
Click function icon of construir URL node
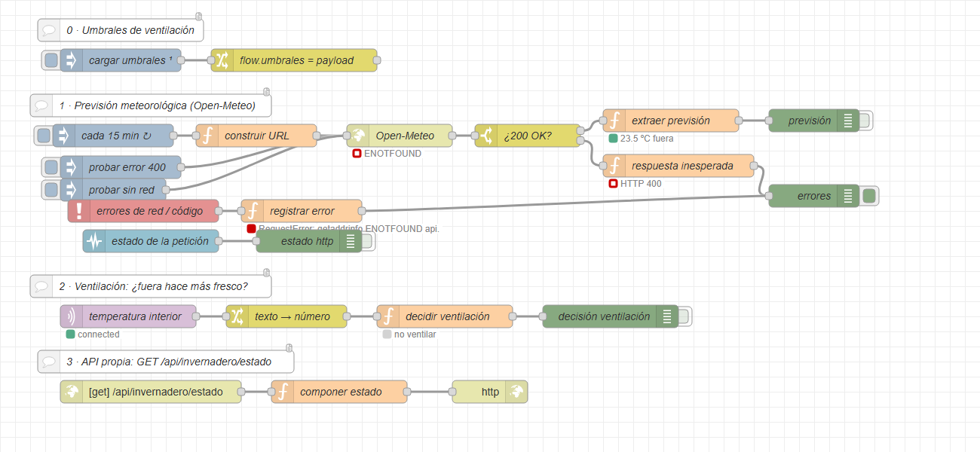point(207,136)
